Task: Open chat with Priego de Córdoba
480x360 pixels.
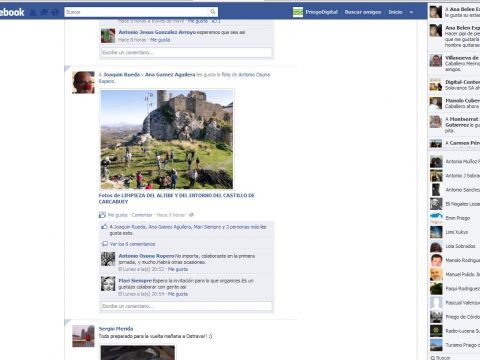Action: 455,317
